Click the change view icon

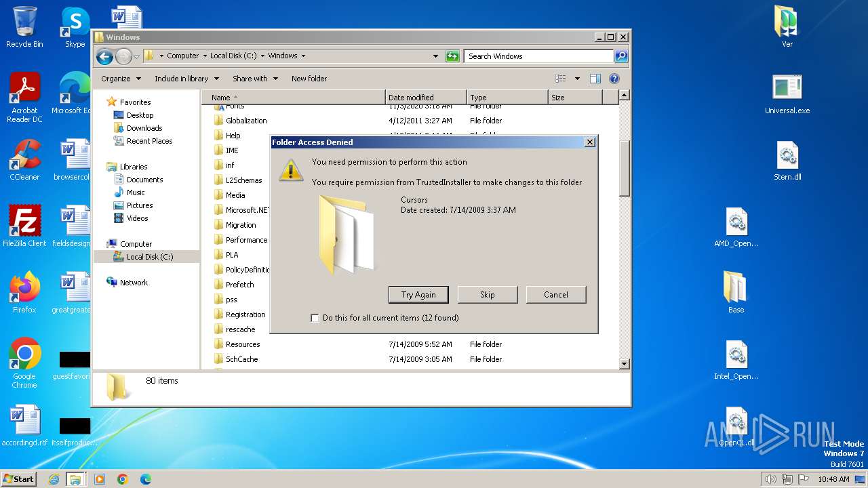point(561,79)
